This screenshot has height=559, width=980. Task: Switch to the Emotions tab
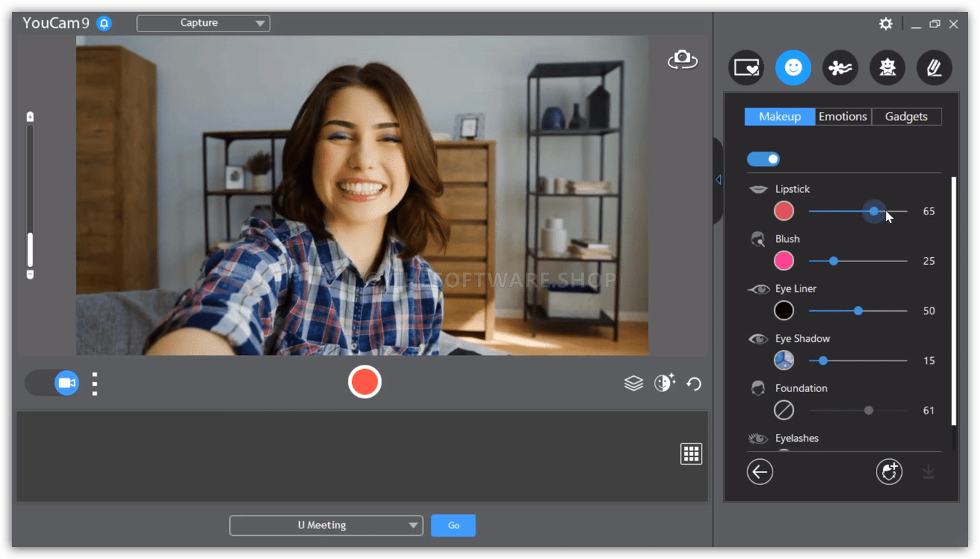coord(842,117)
